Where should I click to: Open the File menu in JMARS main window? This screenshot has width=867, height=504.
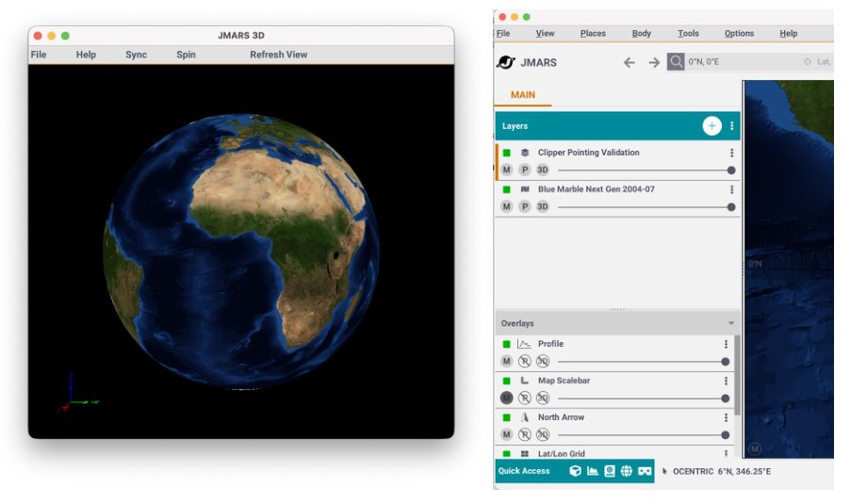[x=503, y=33]
